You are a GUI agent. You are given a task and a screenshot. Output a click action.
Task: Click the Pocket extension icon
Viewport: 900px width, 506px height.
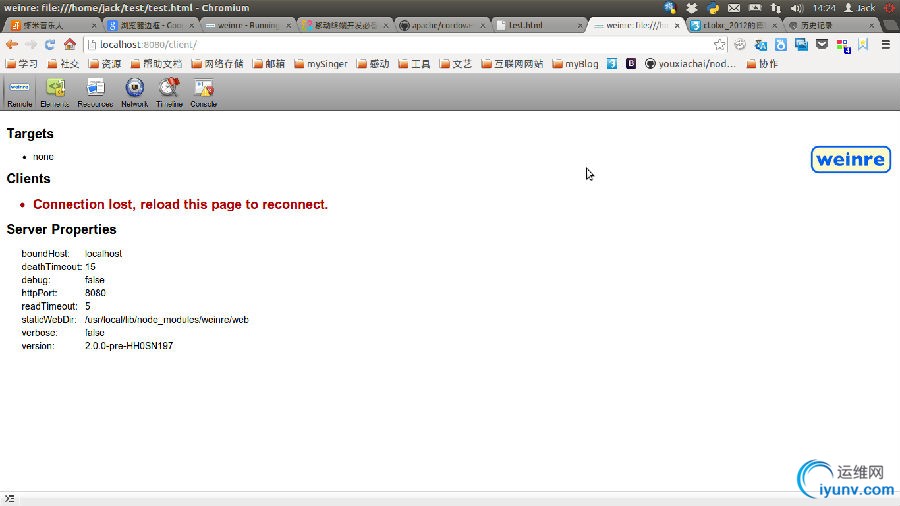(x=822, y=44)
